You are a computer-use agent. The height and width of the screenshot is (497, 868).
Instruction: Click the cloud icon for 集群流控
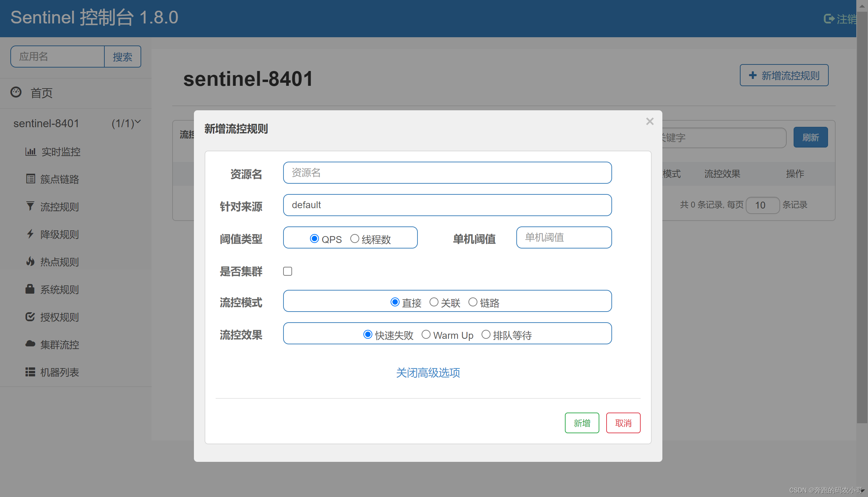[x=30, y=344]
